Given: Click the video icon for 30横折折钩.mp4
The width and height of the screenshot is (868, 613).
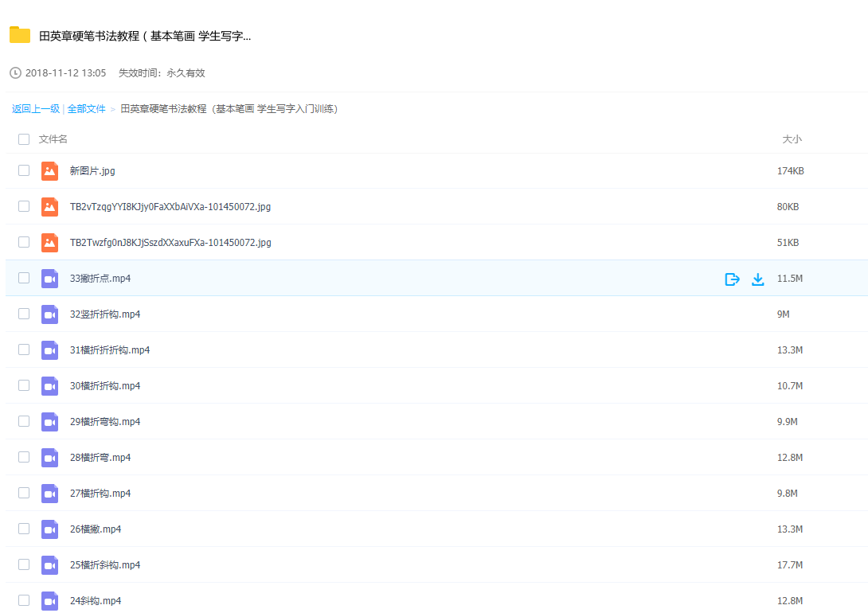Looking at the screenshot, I should coord(50,385).
